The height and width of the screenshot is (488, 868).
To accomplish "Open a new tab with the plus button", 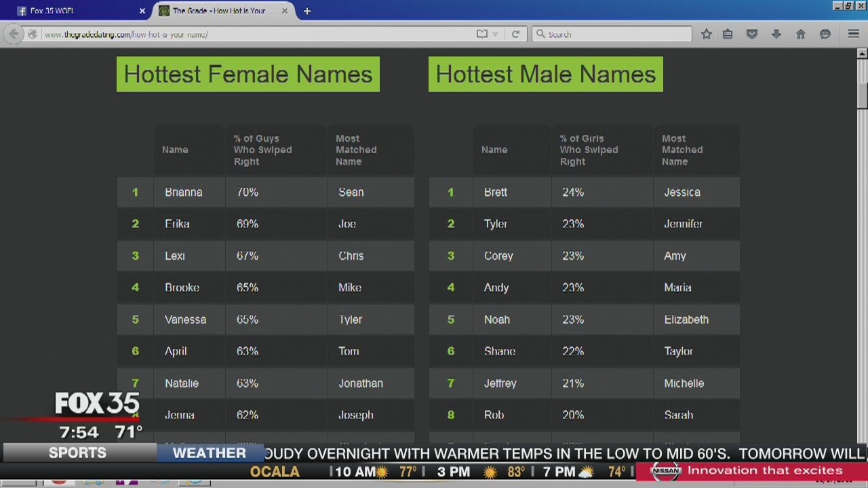I will [307, 11].
